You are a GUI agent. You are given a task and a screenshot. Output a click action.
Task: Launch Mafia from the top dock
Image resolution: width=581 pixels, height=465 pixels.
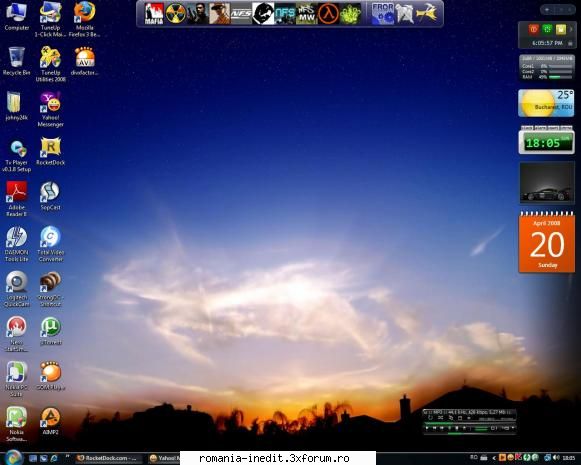click(x=154, y=14)
